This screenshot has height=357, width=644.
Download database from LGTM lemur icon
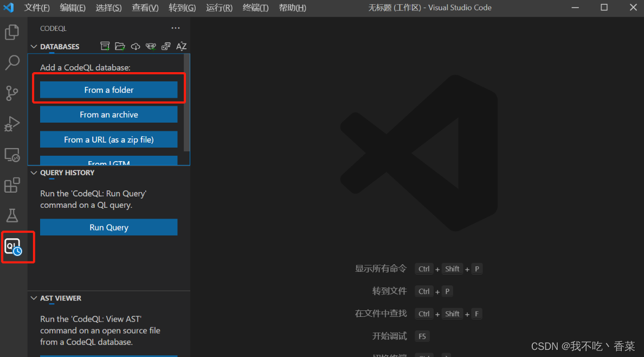click(151, 46)
